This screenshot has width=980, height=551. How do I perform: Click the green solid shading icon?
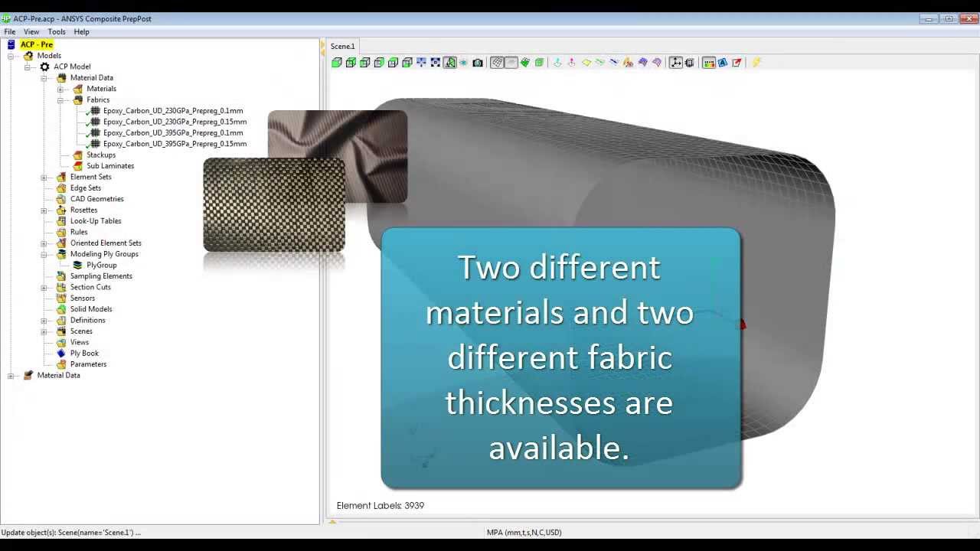(525, 63)
